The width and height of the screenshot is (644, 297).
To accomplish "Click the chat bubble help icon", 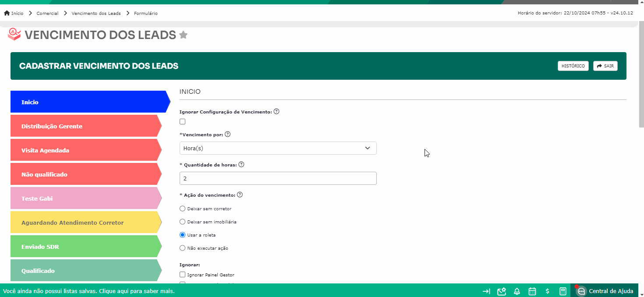I will pyautogui.click(x=581, y=291).
